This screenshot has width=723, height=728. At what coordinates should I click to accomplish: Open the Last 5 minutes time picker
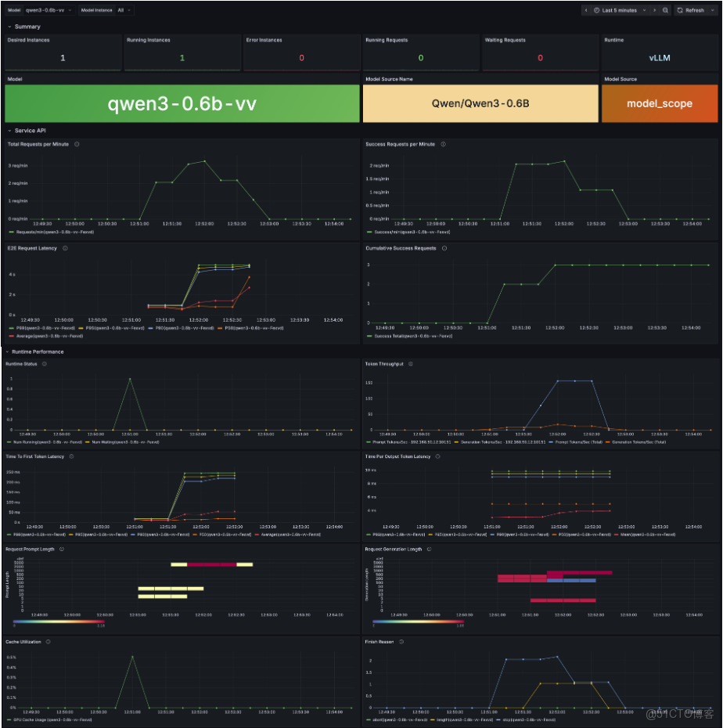click(620, 10)
